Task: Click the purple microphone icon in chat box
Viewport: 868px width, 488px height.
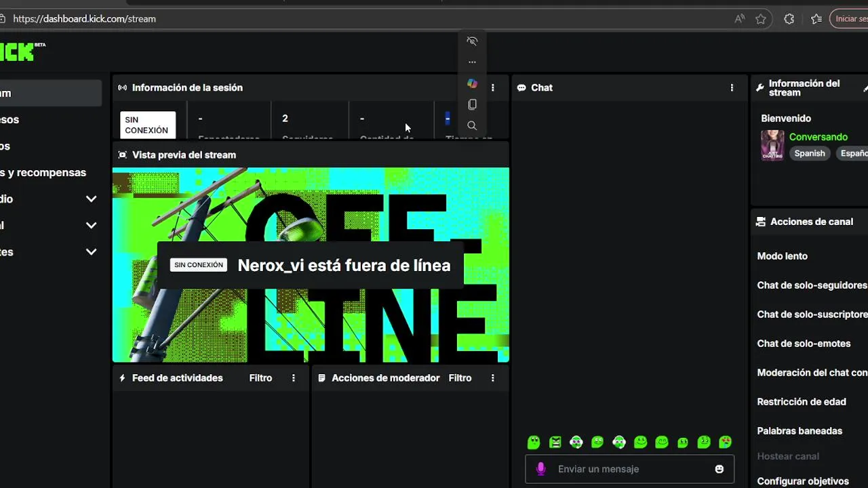Action: click(540, 469)
